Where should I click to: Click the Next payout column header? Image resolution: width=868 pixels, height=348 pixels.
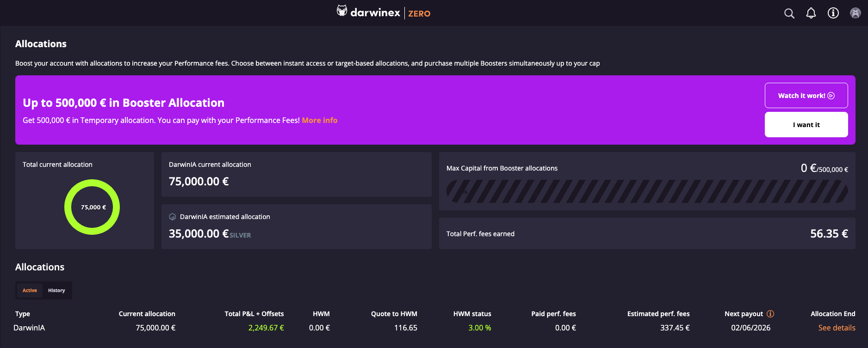coord(744,314)
